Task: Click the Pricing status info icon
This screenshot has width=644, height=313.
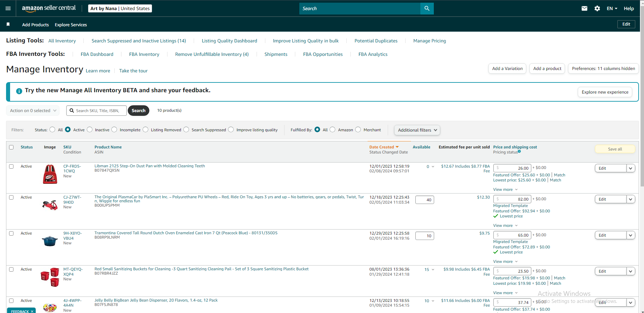Action: tap(519, 151)
